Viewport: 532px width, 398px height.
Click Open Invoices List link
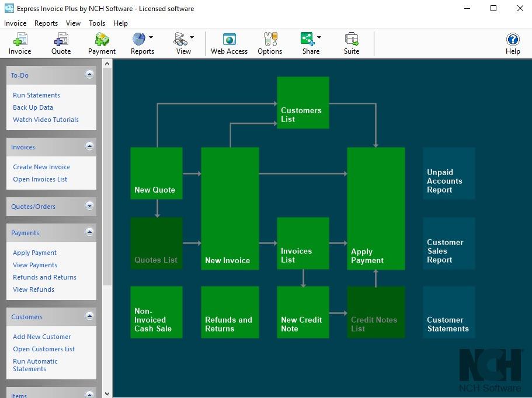tap(40, 179)
